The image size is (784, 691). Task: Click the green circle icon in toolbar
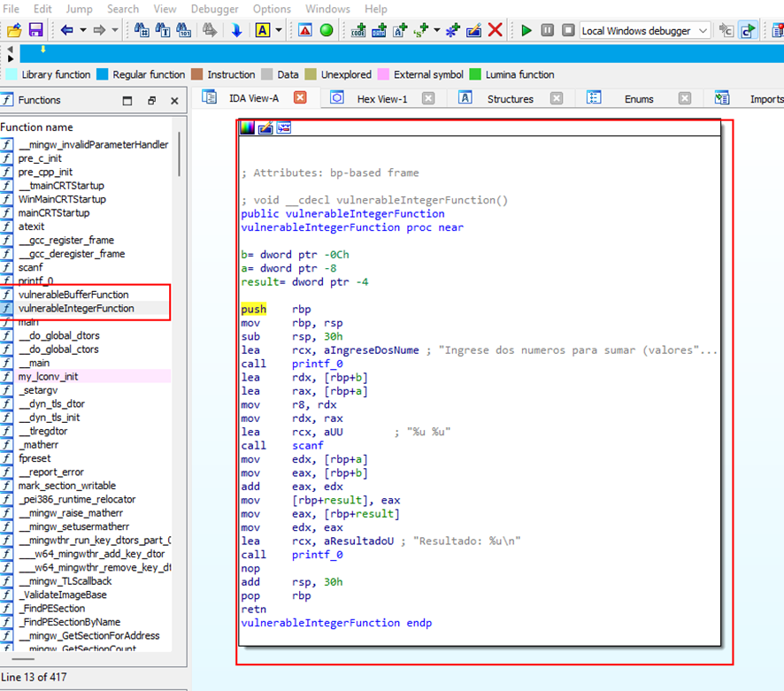coord(327,30)
